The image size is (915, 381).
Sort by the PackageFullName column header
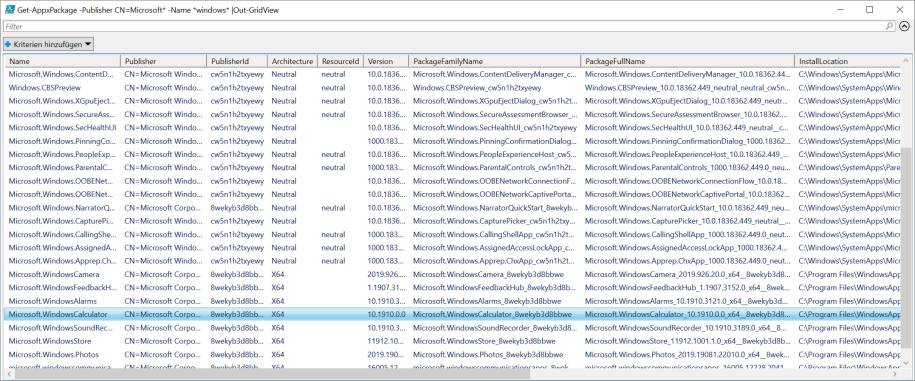(687, 61)
